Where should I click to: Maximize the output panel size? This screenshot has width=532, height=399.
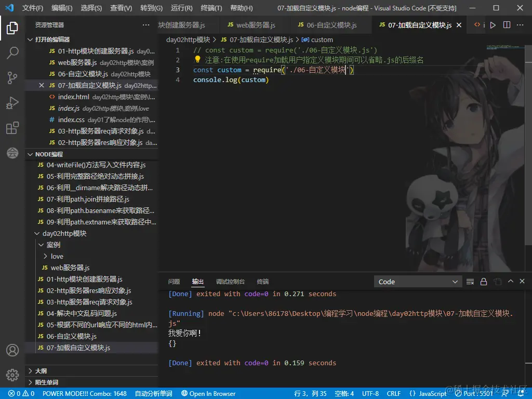point(510,281)
